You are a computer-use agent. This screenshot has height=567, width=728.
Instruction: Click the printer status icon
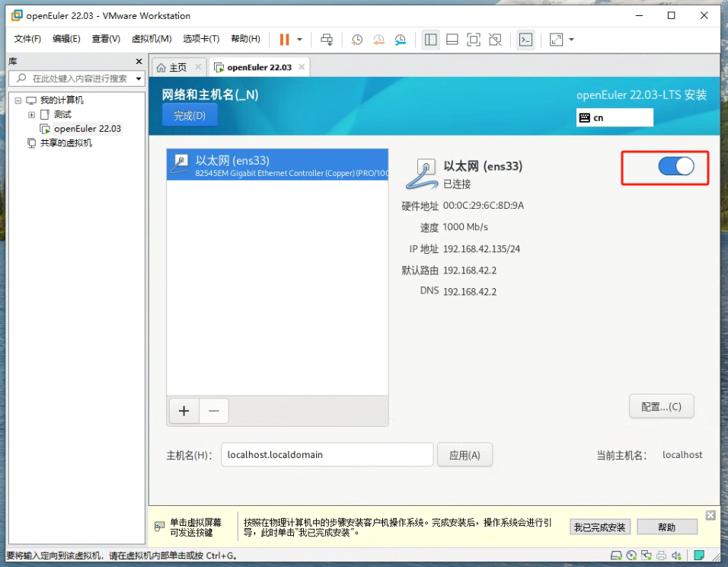661,556
